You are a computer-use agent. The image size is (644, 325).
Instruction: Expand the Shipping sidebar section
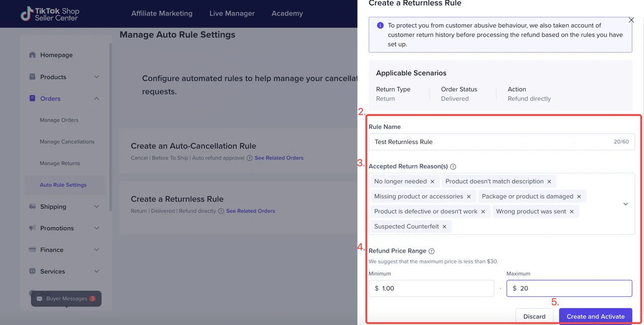[97, 207]
